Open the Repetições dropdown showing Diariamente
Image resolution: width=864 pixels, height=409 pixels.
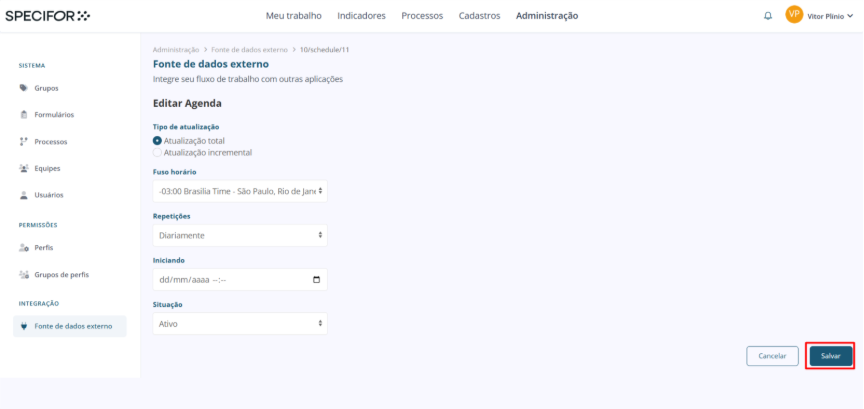pos(240,235)
